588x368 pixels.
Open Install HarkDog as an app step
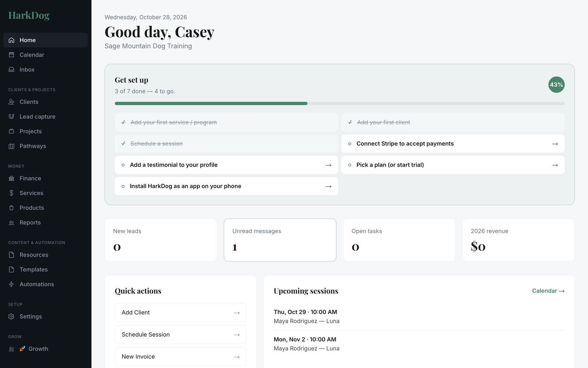click(226, 186)
